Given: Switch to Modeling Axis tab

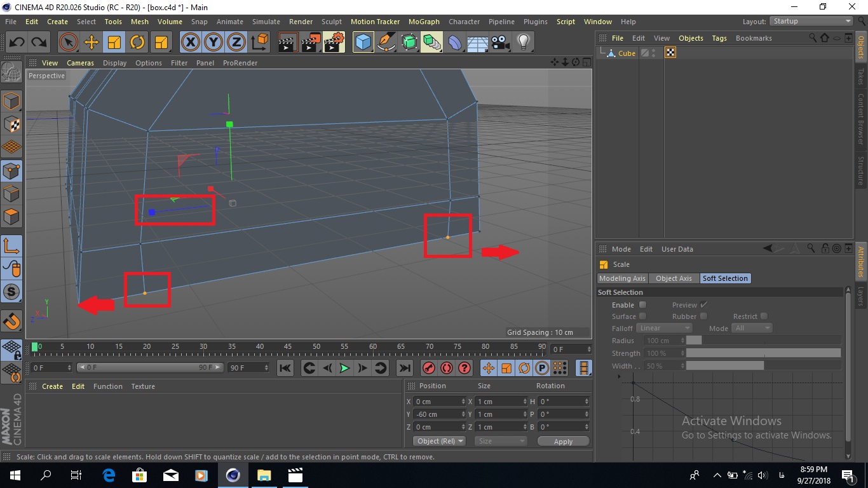Looking at the screenshot, I should click(623, 278).
